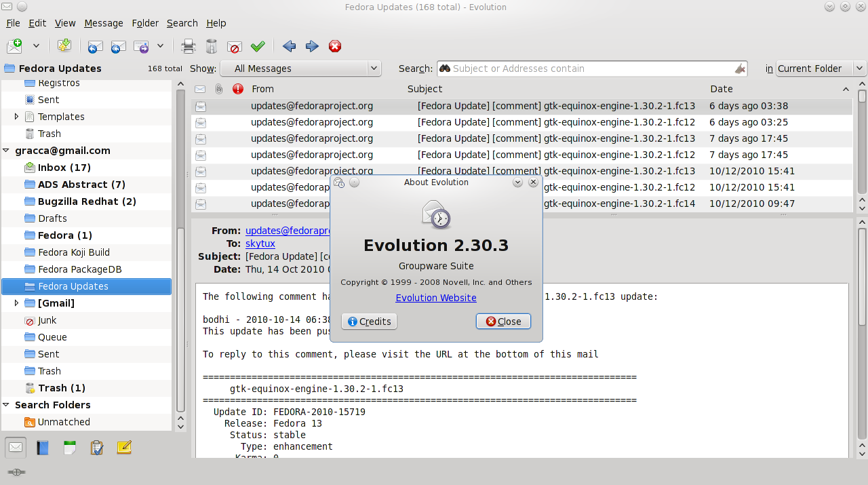
Task: Go to the next message arrow
Action: (x=312, y=46)
